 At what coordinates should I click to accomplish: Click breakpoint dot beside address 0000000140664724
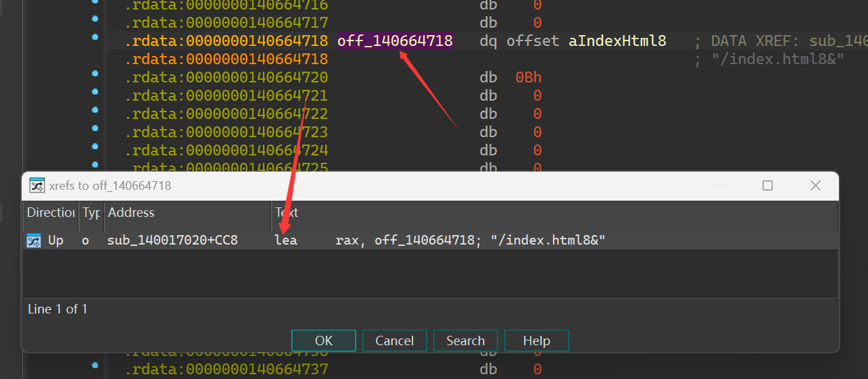(x=95, y=146)
